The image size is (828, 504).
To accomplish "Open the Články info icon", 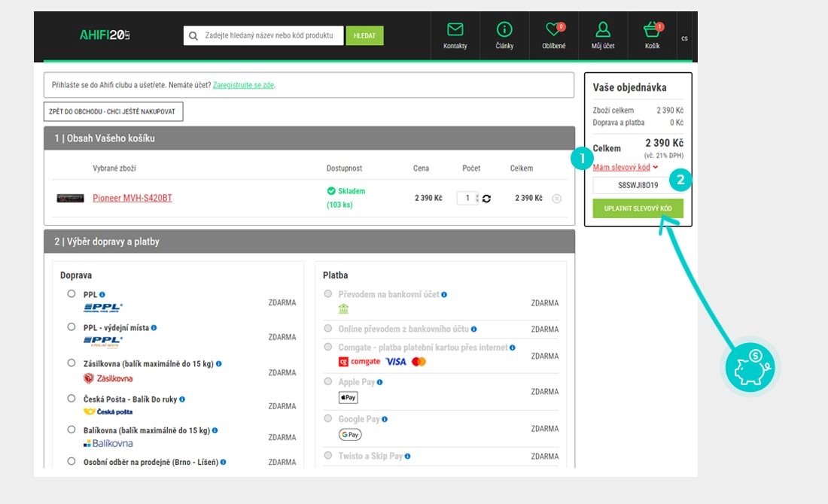I will [x=504, y=30].
